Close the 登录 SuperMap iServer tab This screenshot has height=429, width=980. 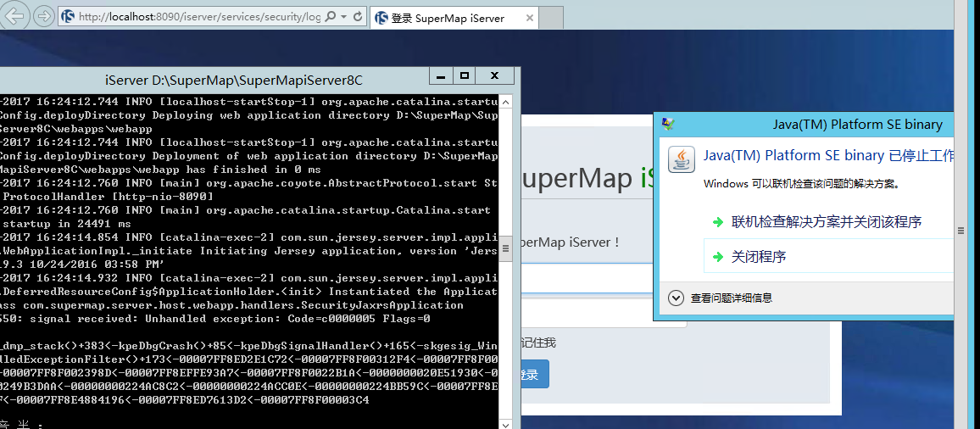click(529, 18)
